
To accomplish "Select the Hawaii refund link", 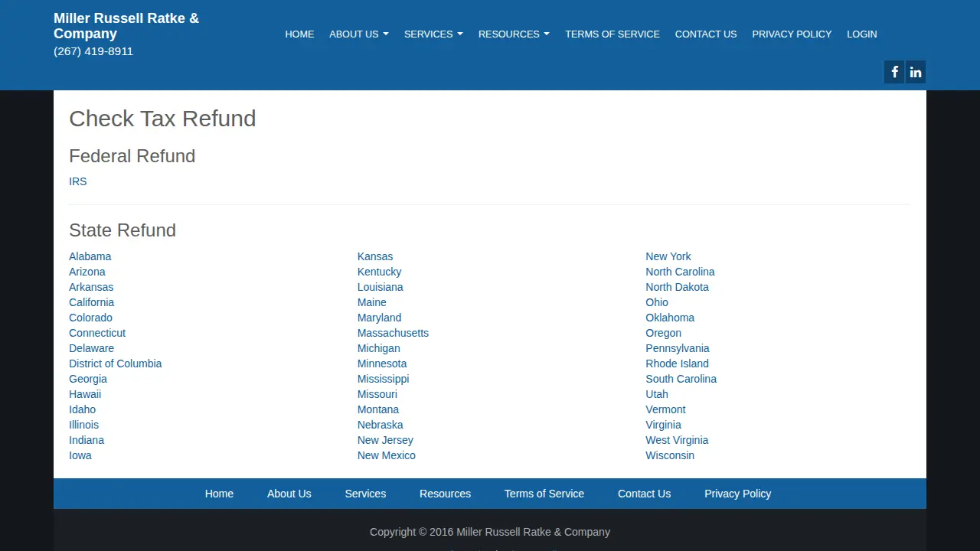I will coord(85,394).
